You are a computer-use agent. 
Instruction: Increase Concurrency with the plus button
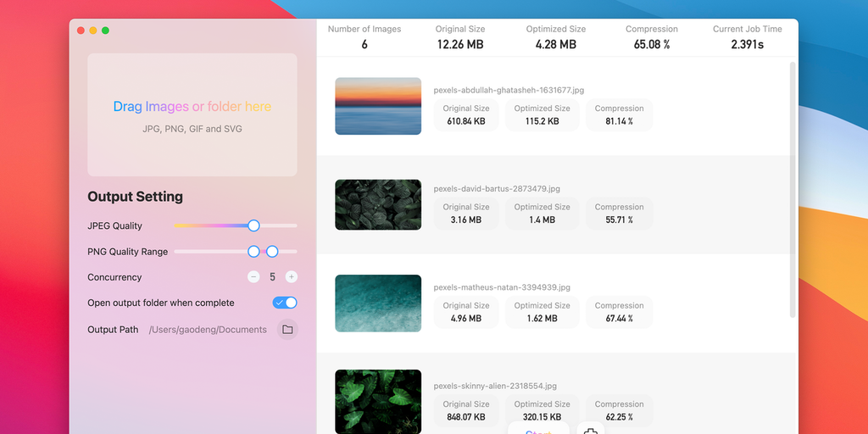(292, 277)
